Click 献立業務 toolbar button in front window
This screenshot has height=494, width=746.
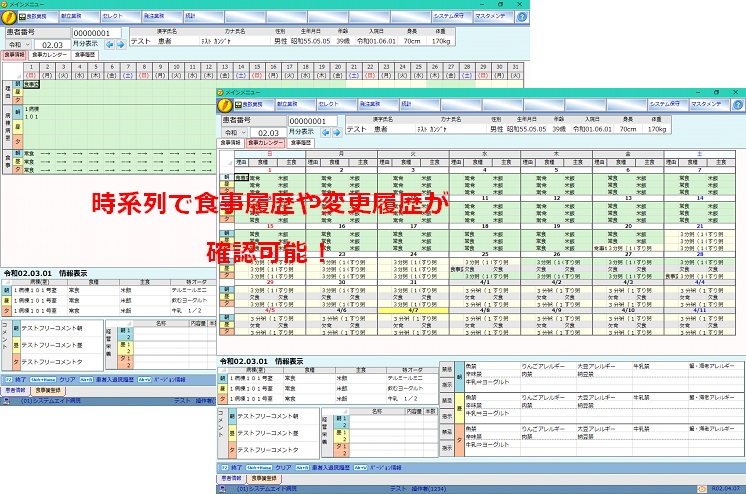coord(296,104)
